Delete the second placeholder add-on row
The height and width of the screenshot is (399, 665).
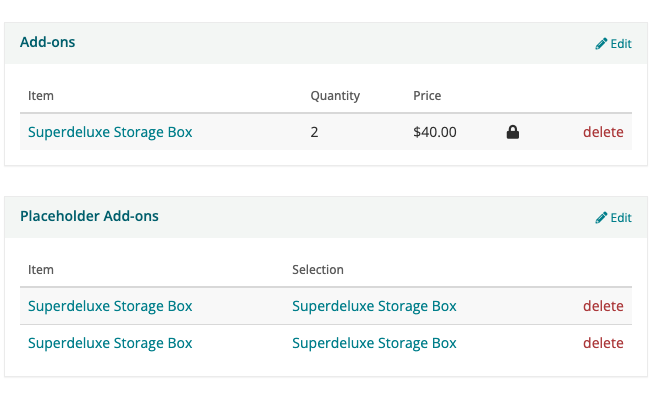click(603, 343)
